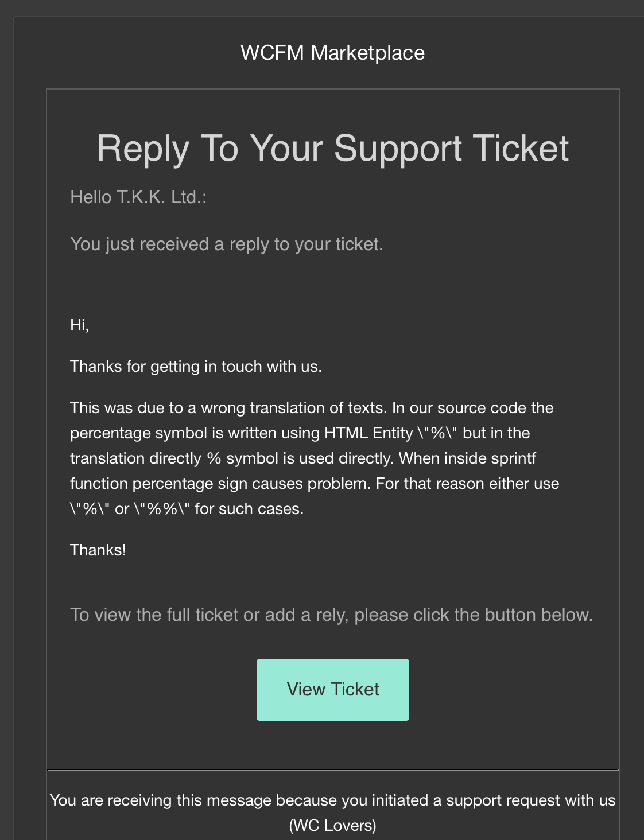Click the 'You just received a reply' line
Viewport: 644px width, 840px height.
pyautogui.click(x=226, y=244)
